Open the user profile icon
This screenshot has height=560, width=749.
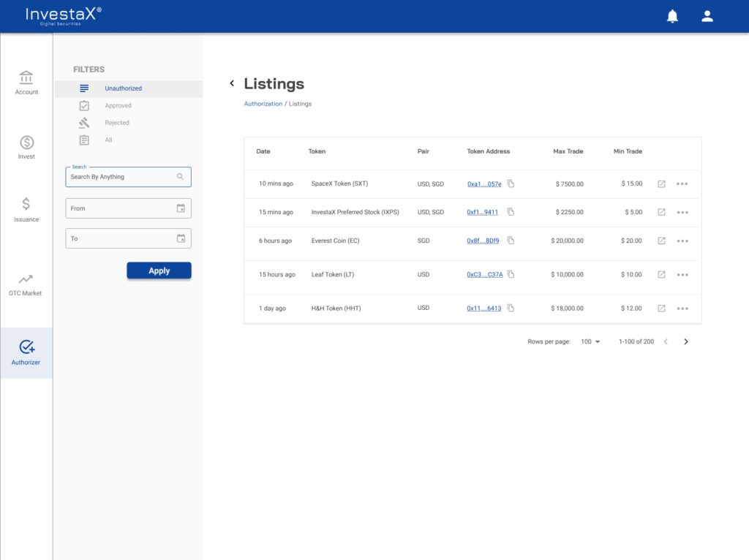pyautogui.click(x=707, y=16)
